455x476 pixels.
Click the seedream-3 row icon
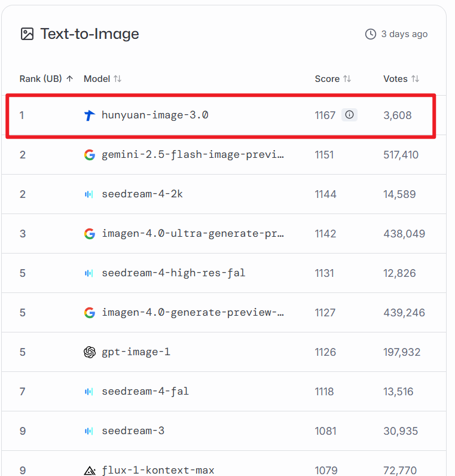(x=90, y=431)
